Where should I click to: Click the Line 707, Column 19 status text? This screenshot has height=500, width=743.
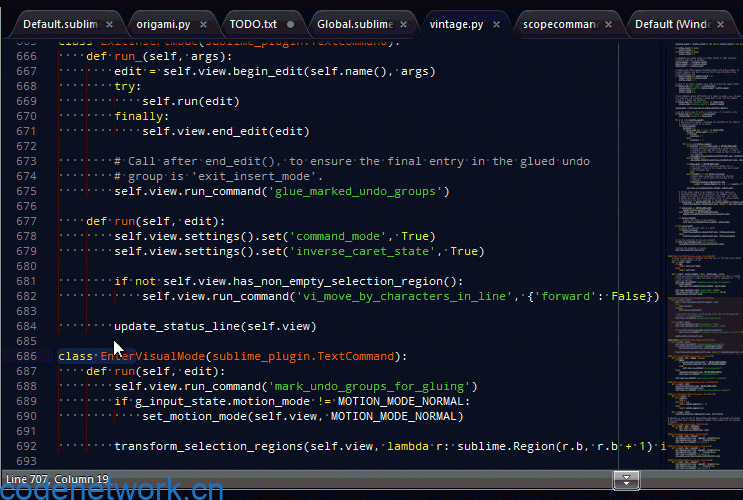pyautogui.click(x=57, y=479)
